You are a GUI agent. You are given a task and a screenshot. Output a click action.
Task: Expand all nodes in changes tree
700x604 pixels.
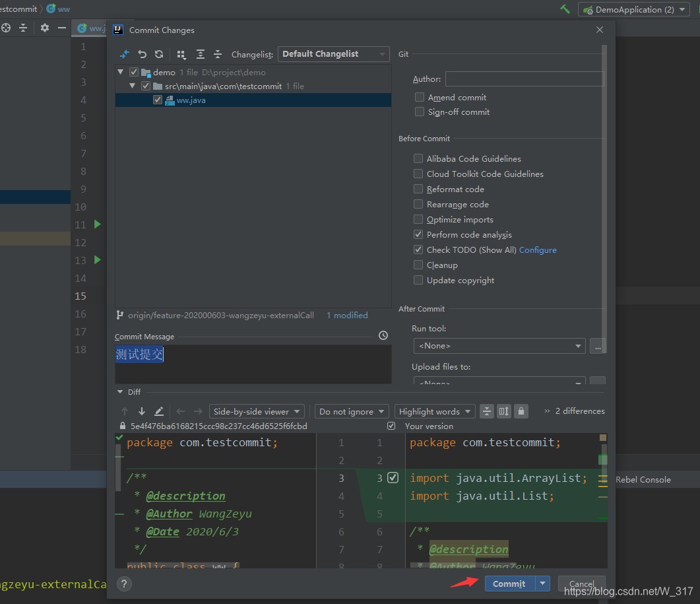pyautogui.click(x=201, y=54)
